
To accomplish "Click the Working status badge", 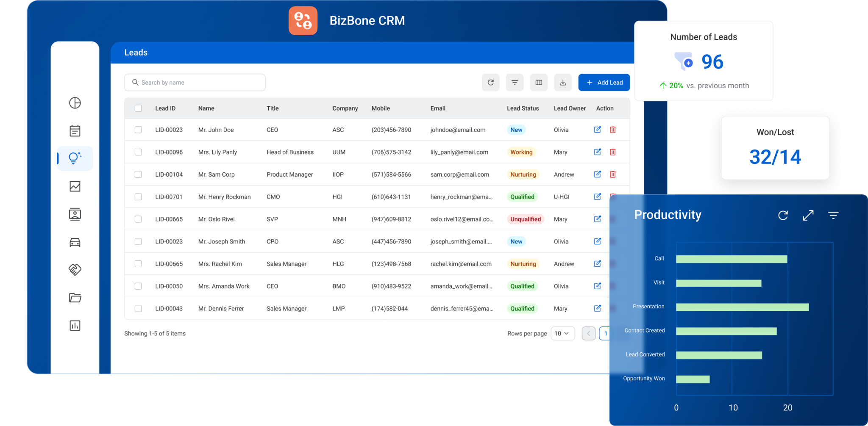I will click(x=521, y=152).
